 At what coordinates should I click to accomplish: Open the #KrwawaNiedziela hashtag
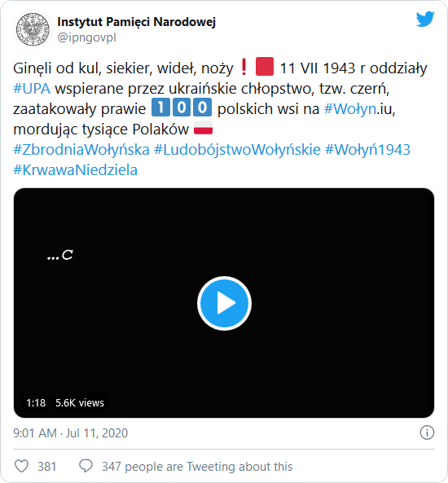coord(75,170)
